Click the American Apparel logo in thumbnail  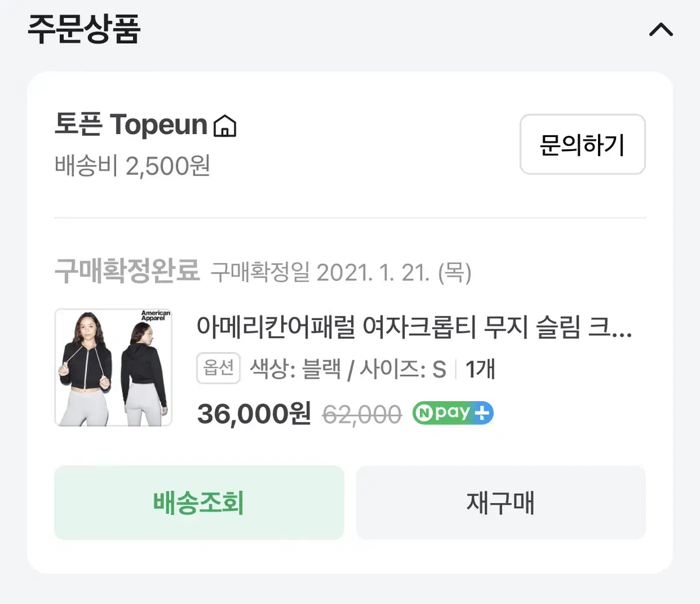156,316
